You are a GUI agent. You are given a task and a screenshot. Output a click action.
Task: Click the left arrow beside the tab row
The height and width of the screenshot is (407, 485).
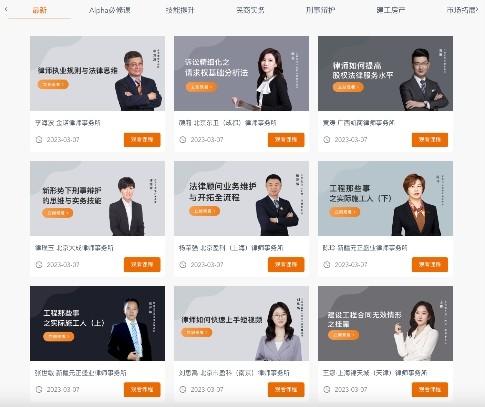(x=6, y=10)
